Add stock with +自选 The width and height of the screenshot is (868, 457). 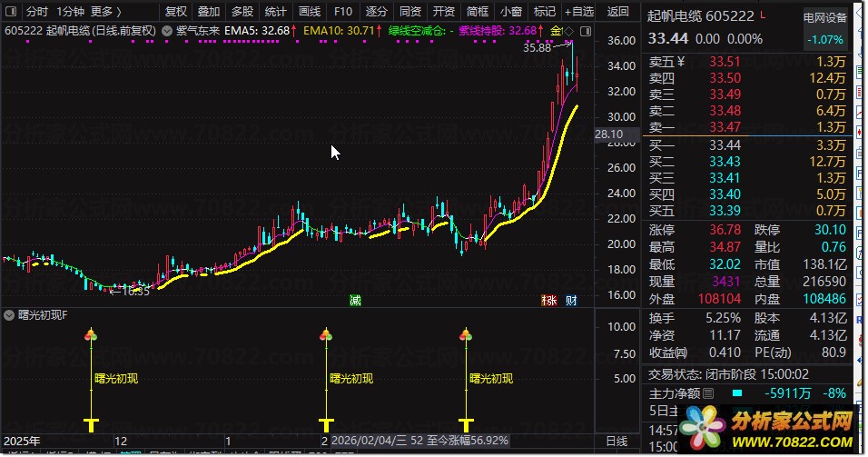579,11
